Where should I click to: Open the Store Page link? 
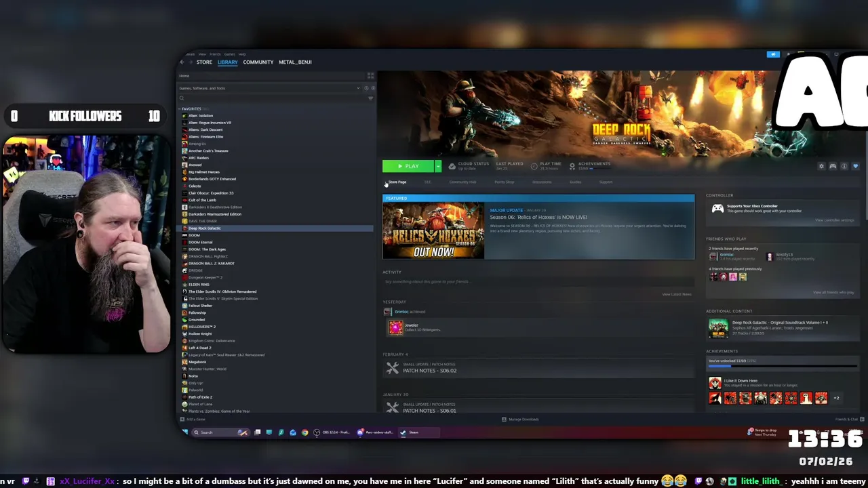(397, 182)
